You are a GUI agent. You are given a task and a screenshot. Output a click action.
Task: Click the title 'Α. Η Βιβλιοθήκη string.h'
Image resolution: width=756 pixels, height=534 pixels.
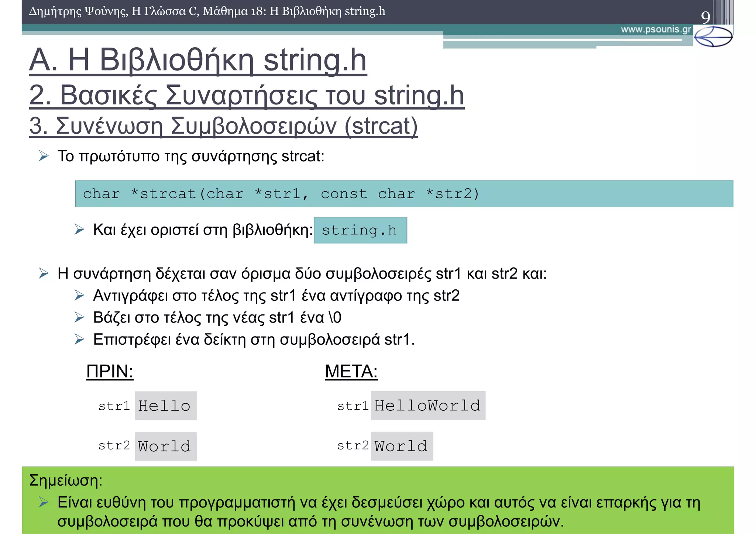198,60
